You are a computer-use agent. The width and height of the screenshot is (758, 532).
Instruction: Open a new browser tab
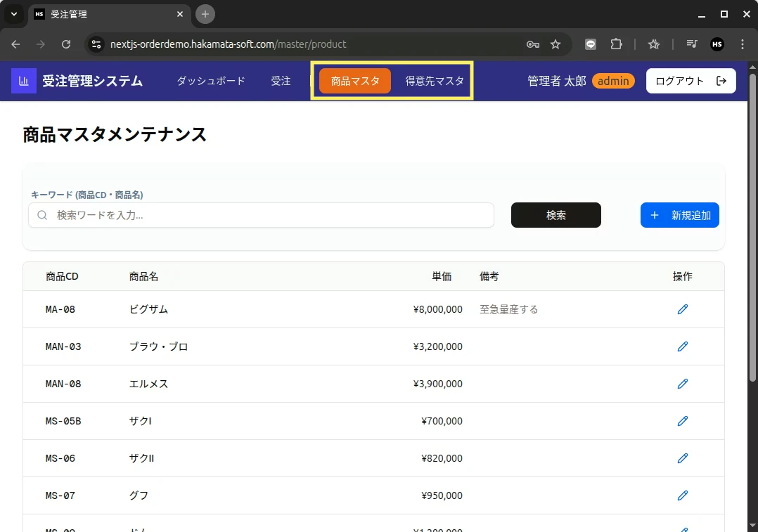tap(205, 14)
